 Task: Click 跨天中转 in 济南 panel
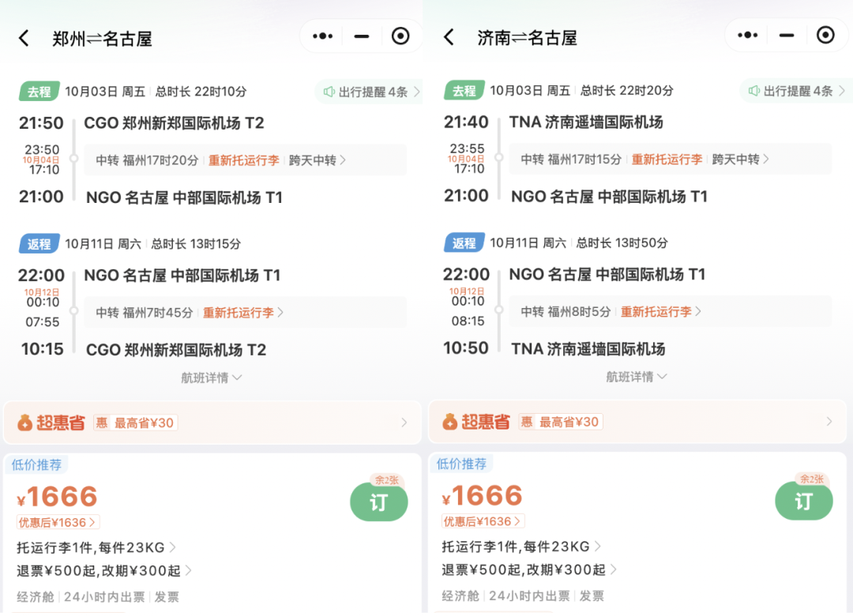click(x=740, y=159)
